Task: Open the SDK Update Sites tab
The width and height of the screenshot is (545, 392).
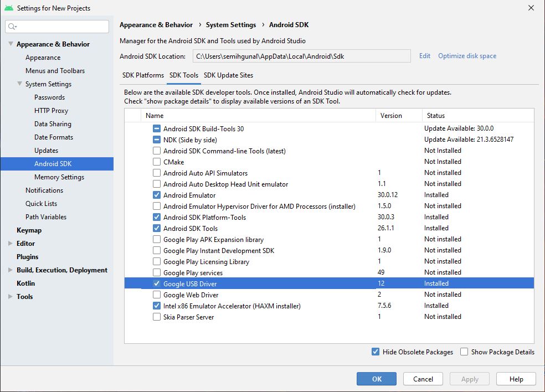Action: [x=228, y=75]
